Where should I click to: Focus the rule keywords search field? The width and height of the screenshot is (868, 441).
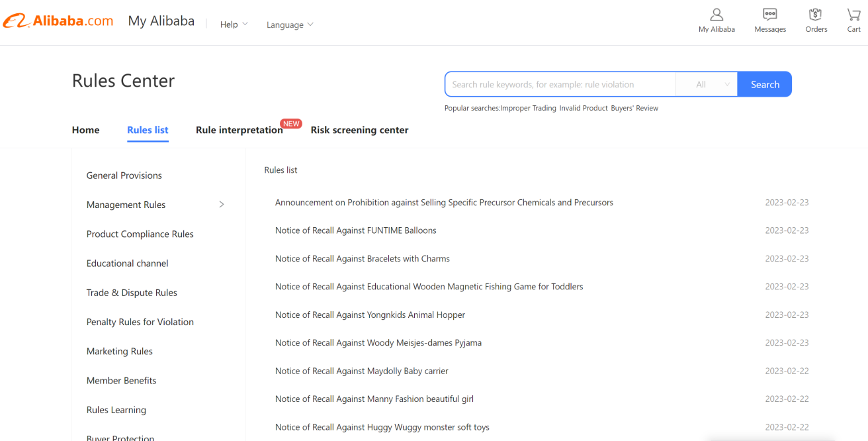point(560,84)
